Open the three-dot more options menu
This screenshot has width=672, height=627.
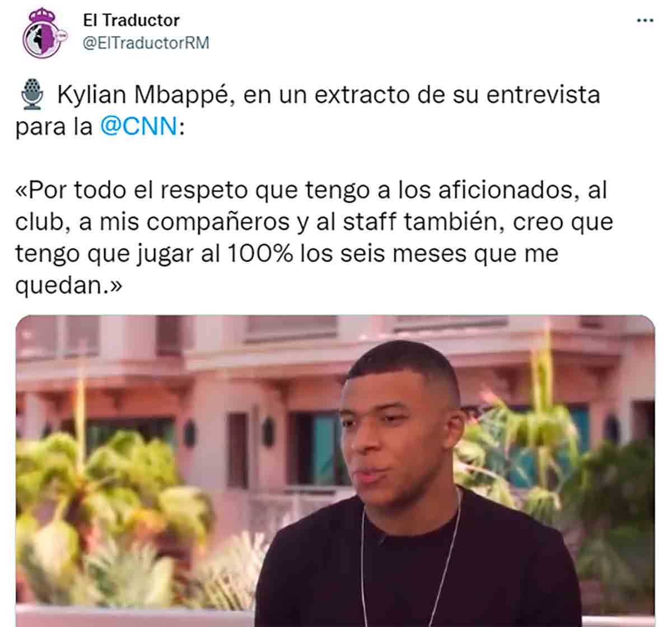pos(645,21)
